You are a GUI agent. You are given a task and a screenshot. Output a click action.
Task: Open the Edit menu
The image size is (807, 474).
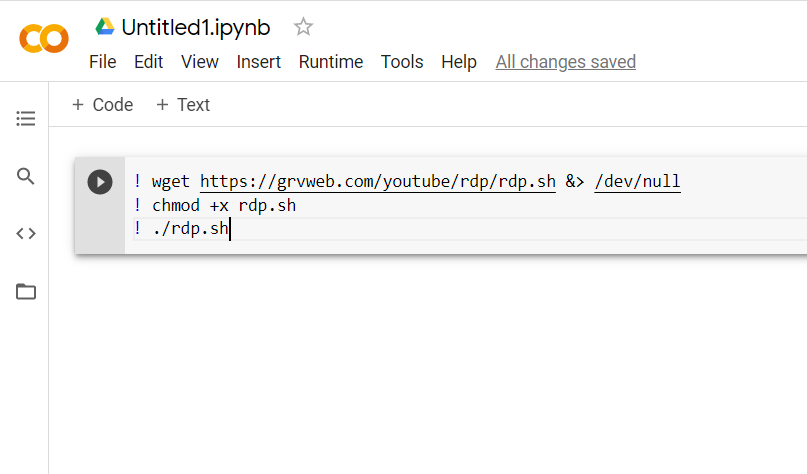(x=148, y=62)
